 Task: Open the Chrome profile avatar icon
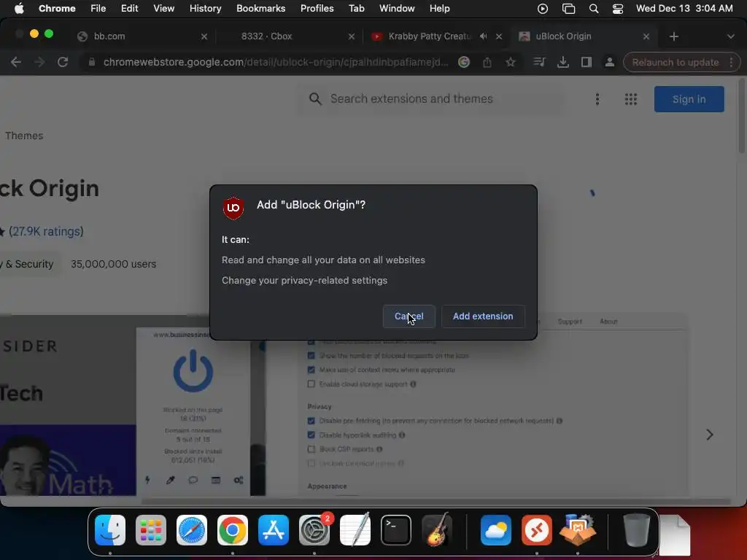point(609,62)
